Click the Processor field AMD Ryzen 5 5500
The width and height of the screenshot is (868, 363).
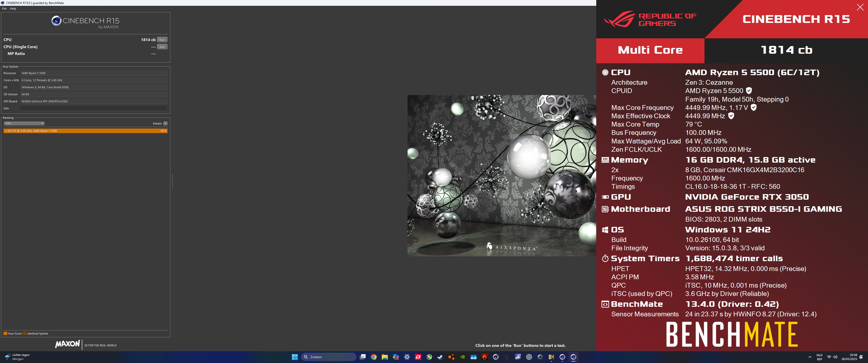(x=94, y=73)
